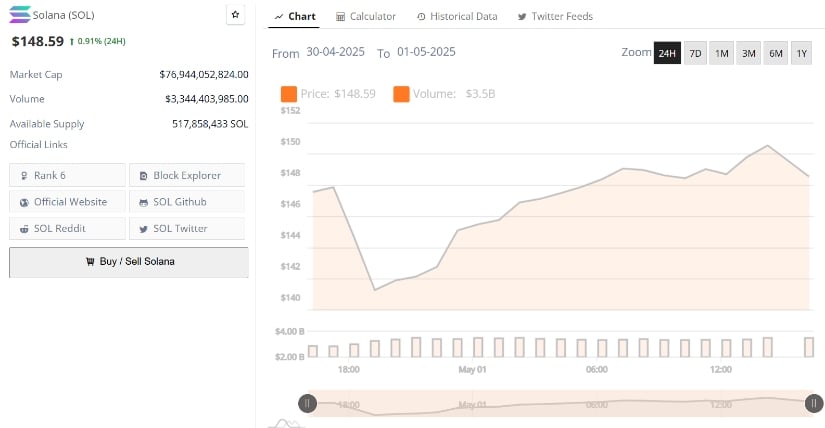Image resolution: width=825 pixels, height=428 pixels.
Task: Click the To date field 01-05-2025
Action: (x=426, y=52)
